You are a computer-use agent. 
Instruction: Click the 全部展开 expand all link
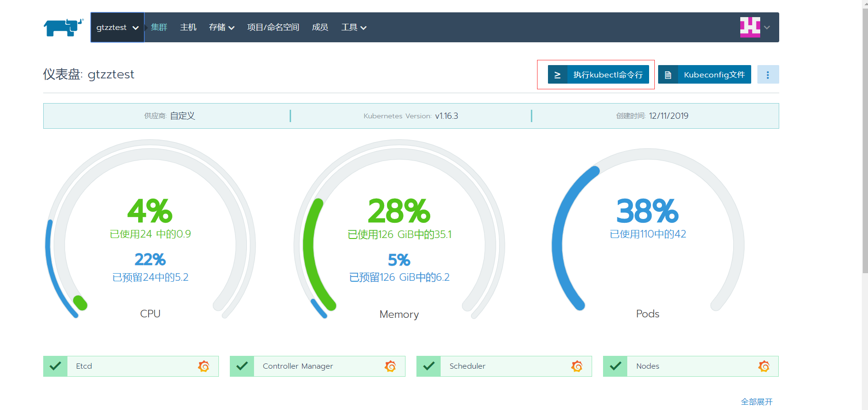[x=757, y=402]
